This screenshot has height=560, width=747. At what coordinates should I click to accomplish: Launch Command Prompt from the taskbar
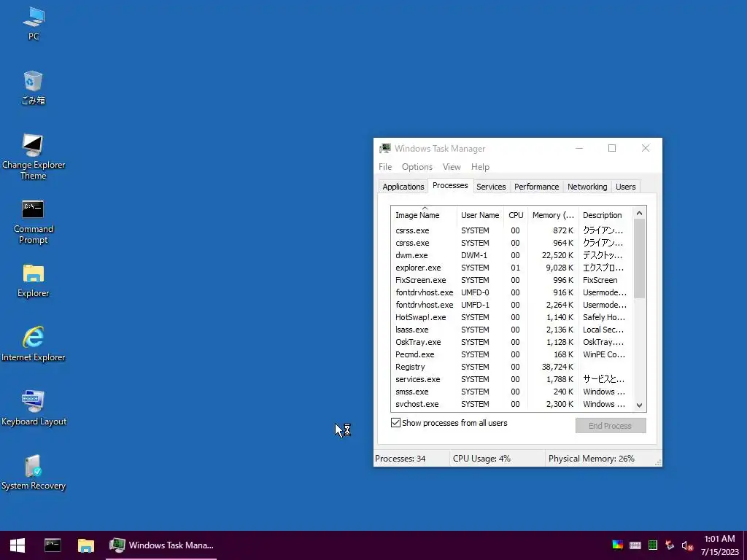click(53, 545)
